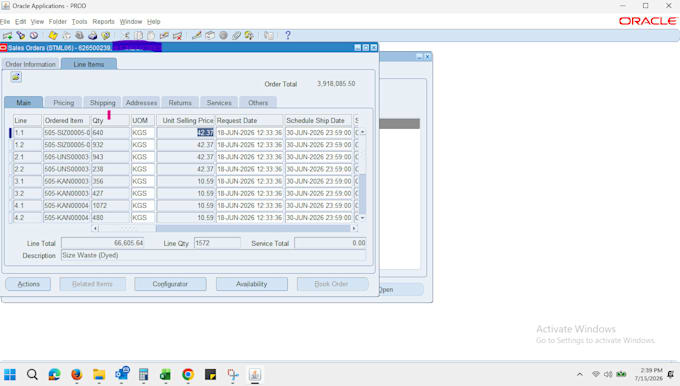This screenshot has height=386, width=680.
Task: Click the Qty cell showing 640
Action: pos(110,133)
